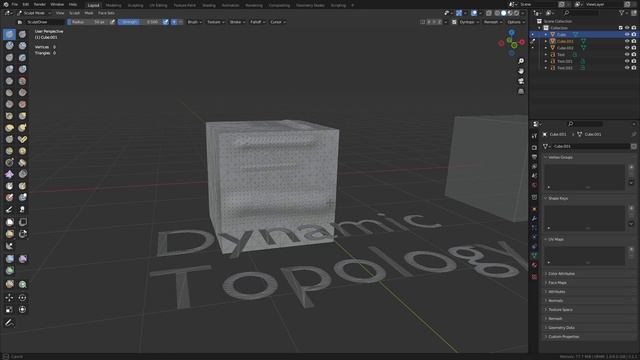Viewport: 640px width, 360px height.
Task: Open the Stroke dropdown
Action: pyautogui.click(x=237, y=22)
